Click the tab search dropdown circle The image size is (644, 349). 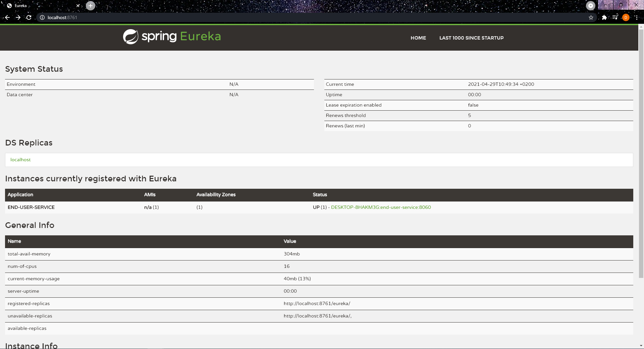pos(591,6)
